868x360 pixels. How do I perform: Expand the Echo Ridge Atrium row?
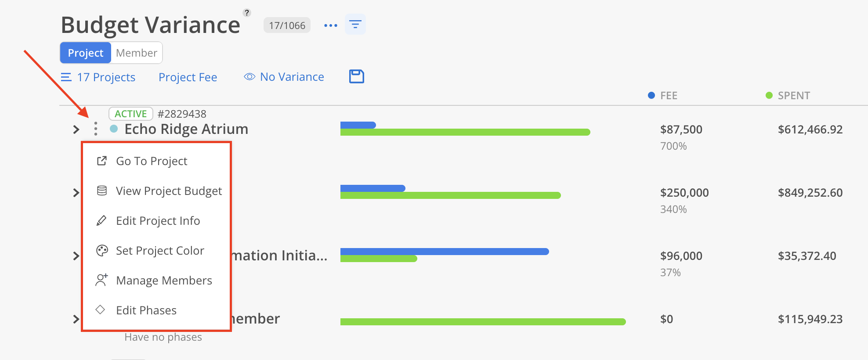[76, 129]
